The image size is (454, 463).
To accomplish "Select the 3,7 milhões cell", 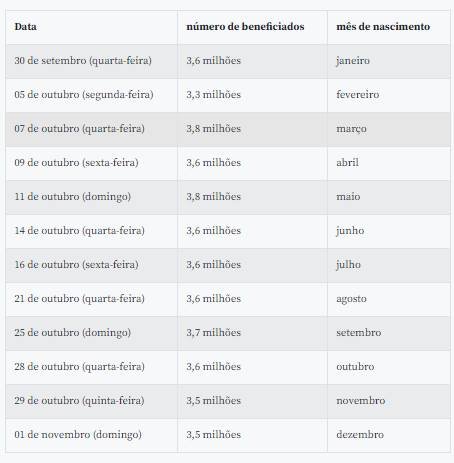I will pyautogui.click(x=253, y=333).
